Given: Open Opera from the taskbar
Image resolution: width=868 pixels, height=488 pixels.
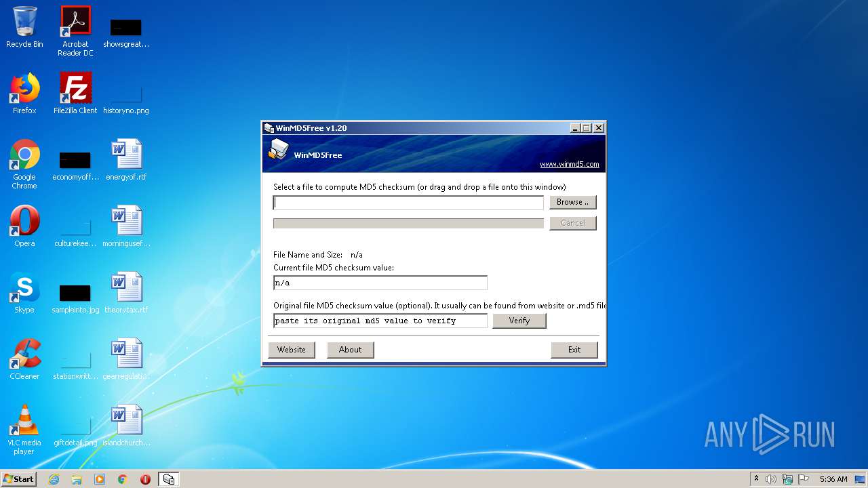Looking at the screenshot, I should (145, 479).
